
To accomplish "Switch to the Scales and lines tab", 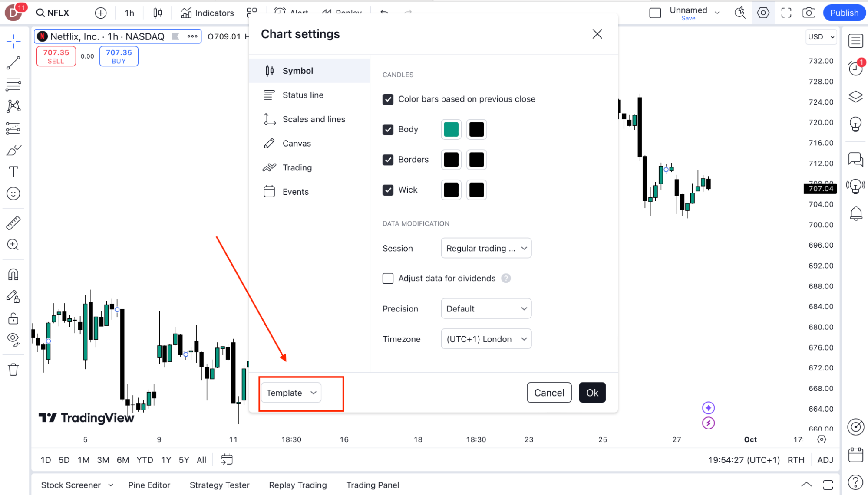I will click(x=314, y=119).
